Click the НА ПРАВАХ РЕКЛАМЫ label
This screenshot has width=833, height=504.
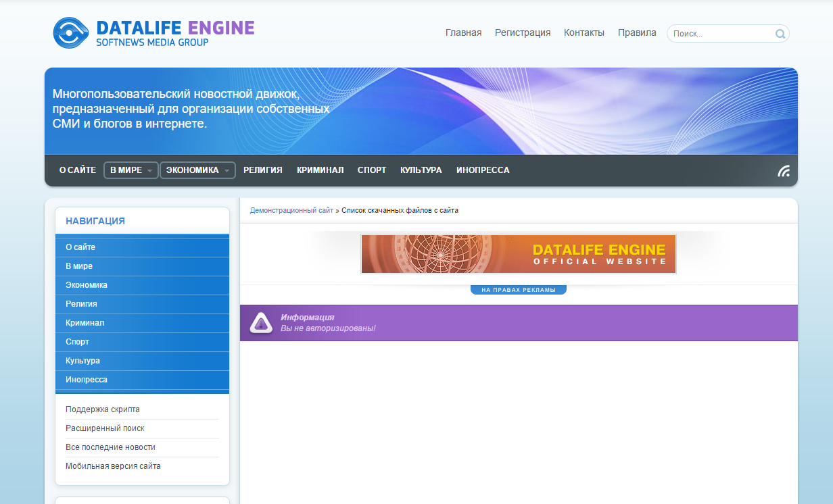tap(519, 290)
